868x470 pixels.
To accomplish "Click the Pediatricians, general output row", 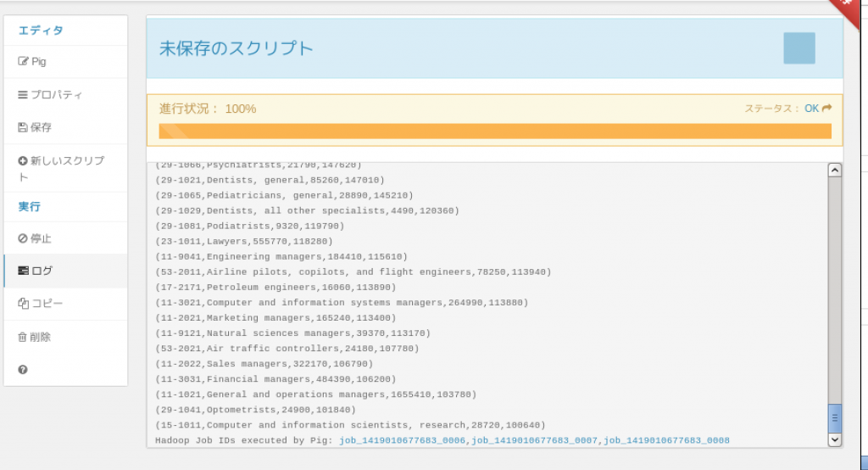I will pyautogui.click(x=284, y=196).
